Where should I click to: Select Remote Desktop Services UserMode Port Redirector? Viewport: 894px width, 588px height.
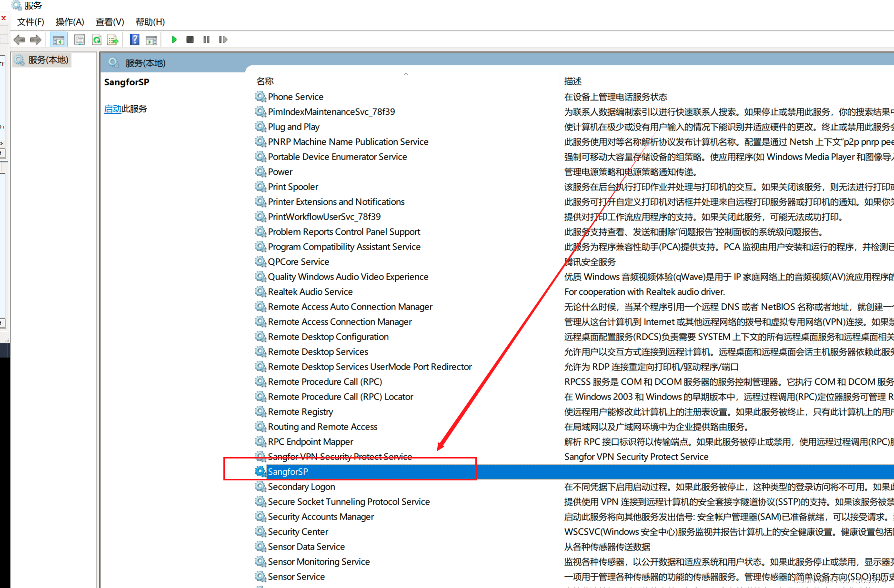pyautogui.click(x=370, y=367)
